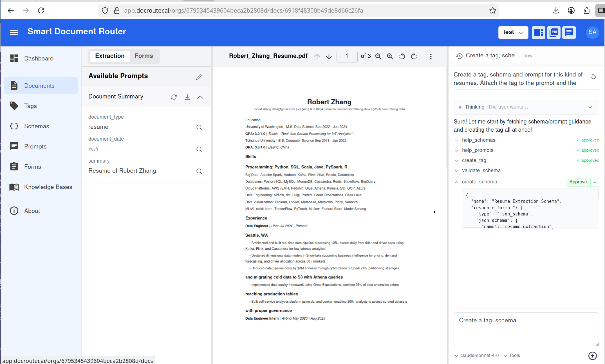The width and height of the screenshot is (605, 364).
Task: Go to next page with down arrow
Action: pos(329,56)
